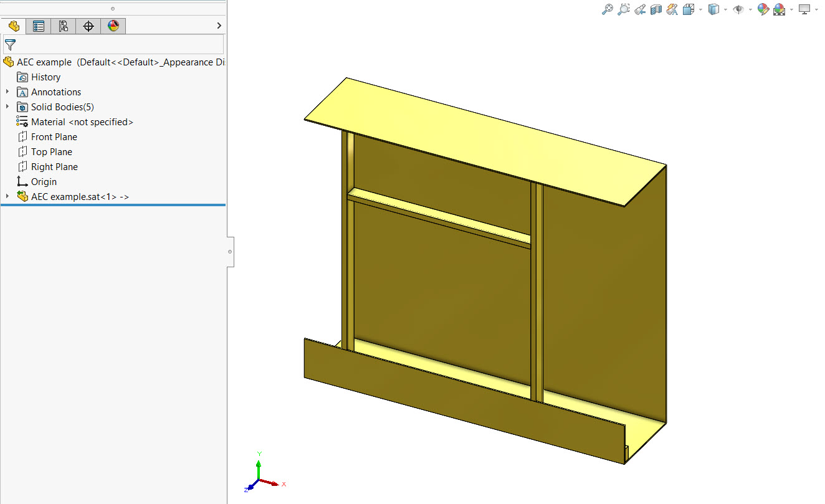Click the View Settings monitor icon
The height and width of the screenshot is (504, 825).
point(806,9)
